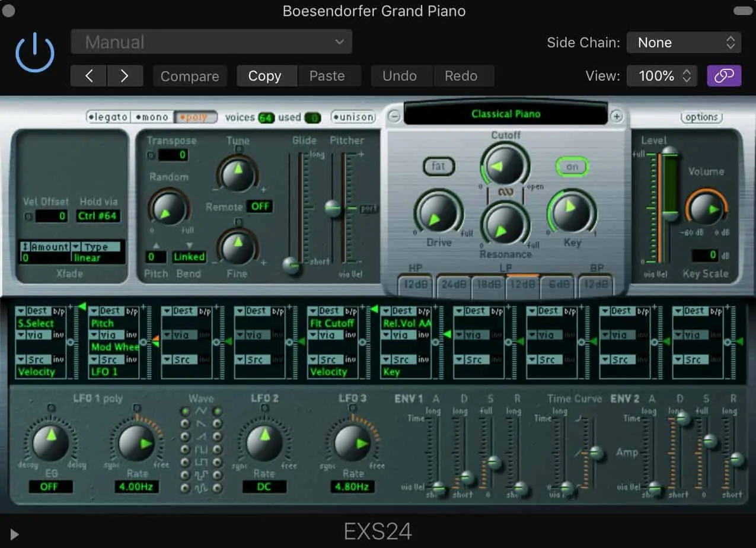Open the Hold via Ctrl #64 menu
The image size is (756, 548).
coord(98,216)
